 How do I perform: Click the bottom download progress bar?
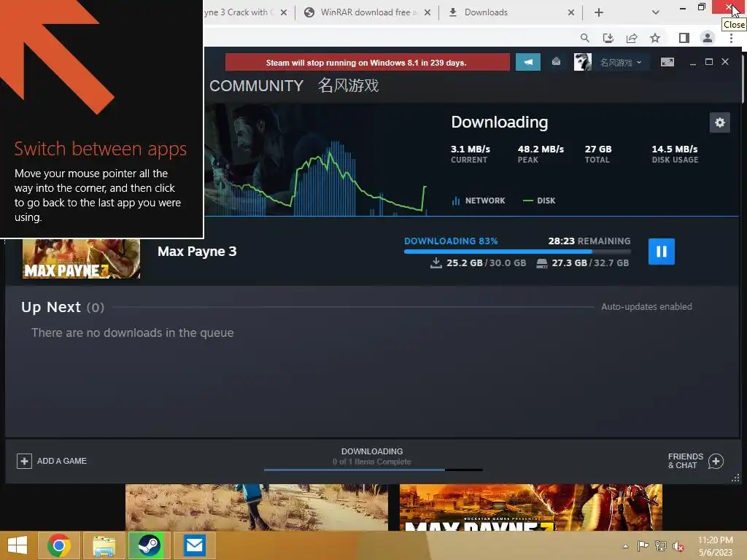[373, 470]
